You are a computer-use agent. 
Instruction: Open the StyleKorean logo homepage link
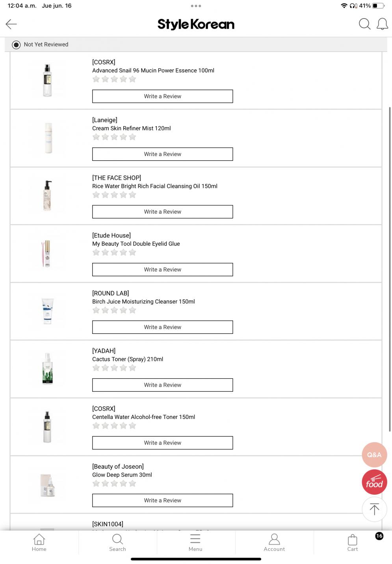(x=196, y=24)
